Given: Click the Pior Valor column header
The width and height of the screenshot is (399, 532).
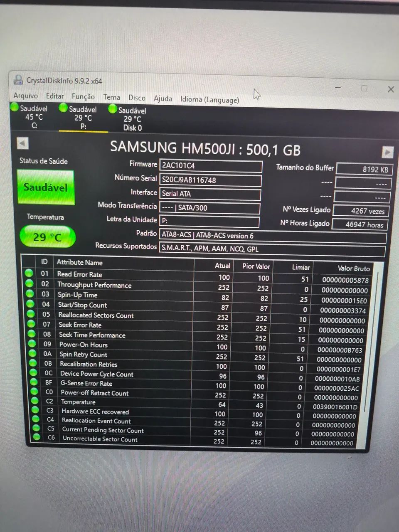Looking at the screenshot, I should click(x=256, y=266).
